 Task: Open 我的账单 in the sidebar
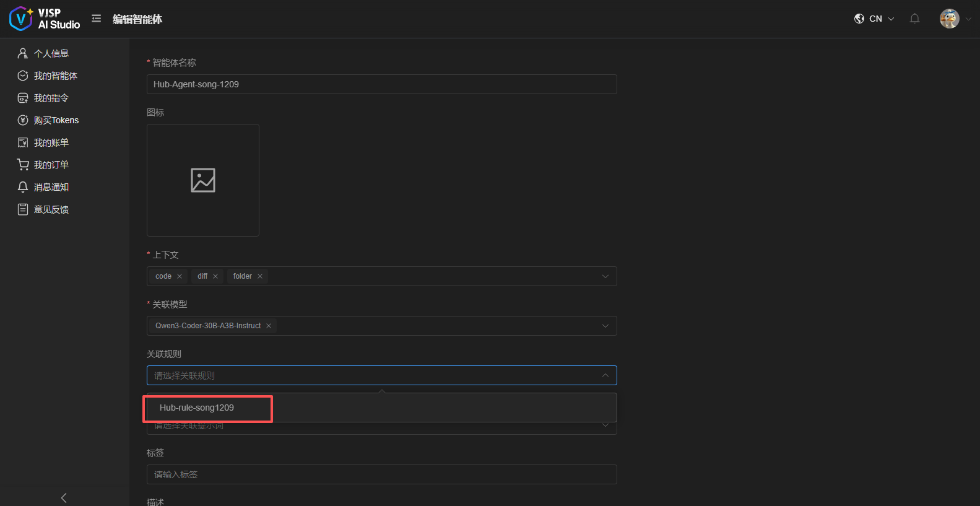coord(51,142)
